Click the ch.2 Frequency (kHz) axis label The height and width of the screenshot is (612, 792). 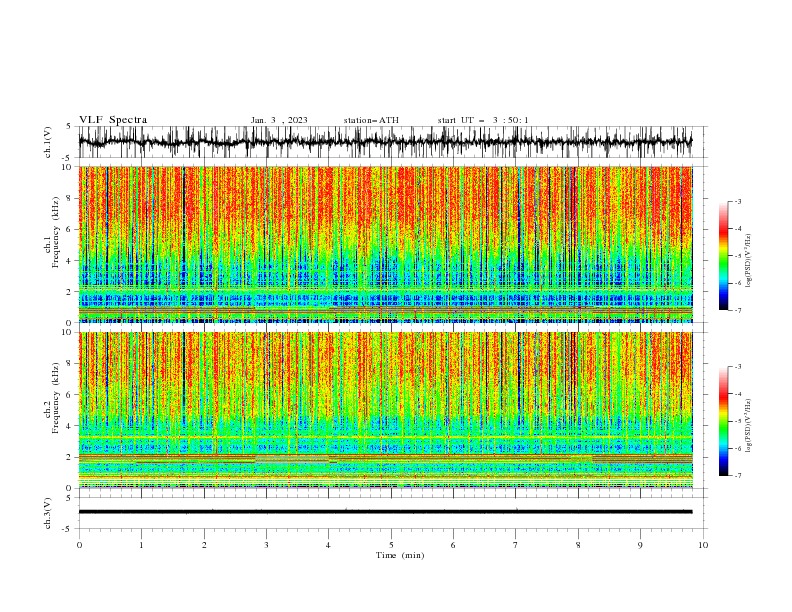[x=52, y=398]
